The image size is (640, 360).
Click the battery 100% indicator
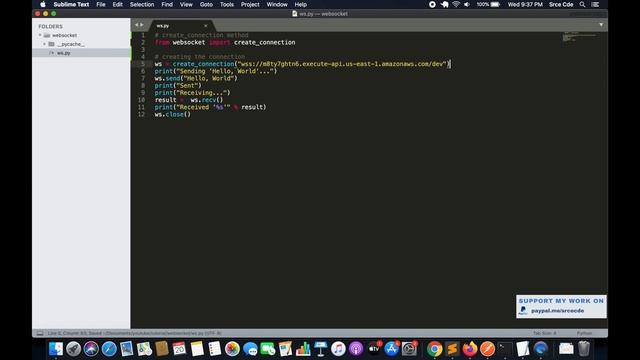(488, 4)
